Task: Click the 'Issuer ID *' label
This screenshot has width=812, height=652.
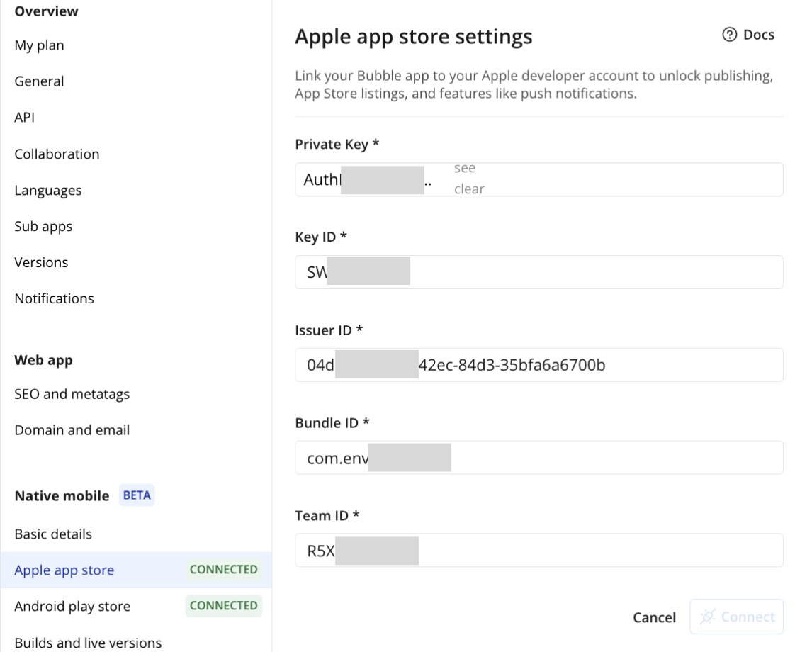Action: (x=329, y=330)
